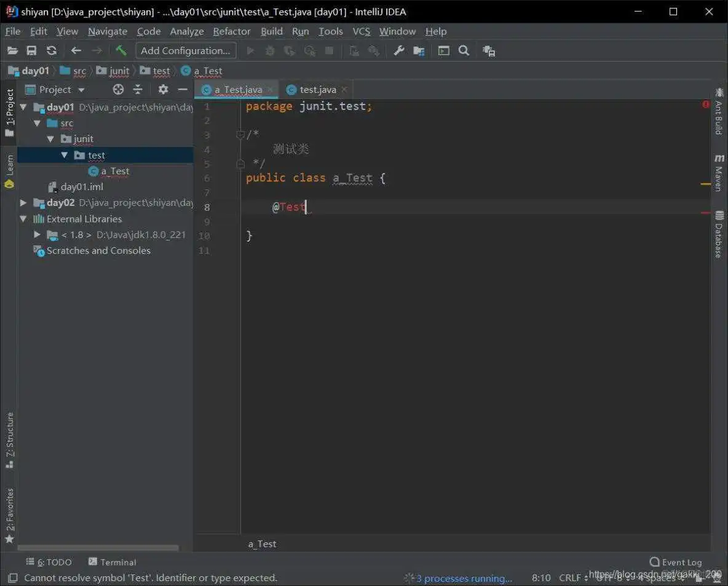Open the Event Log
This screenshot has height=586, width=728.
pyautogui.click(x=675, y=561)
